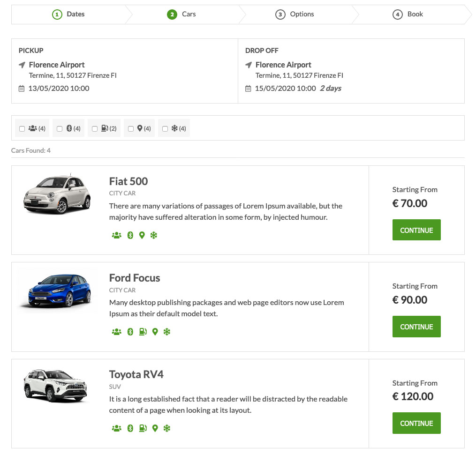Click the 'Cars Found: 4' text
This screenshot has width=476, height=454.
[30, 150]
